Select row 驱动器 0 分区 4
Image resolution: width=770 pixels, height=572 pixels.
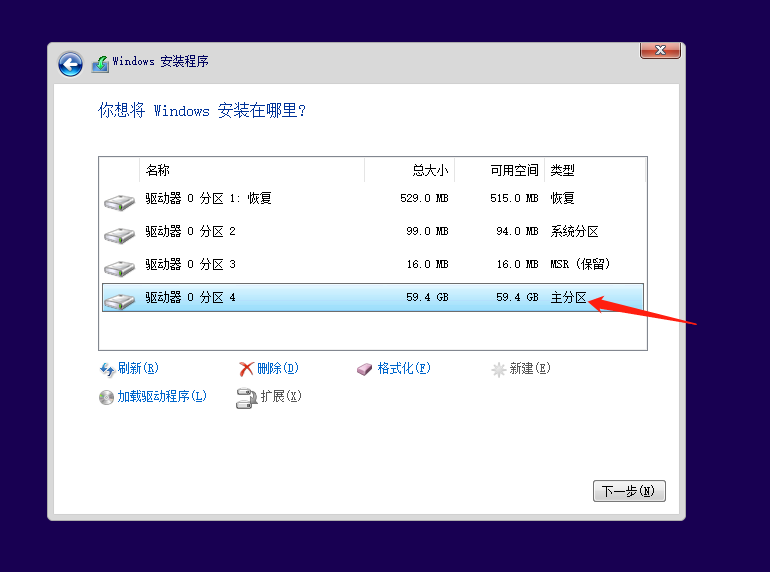point(373,297)
